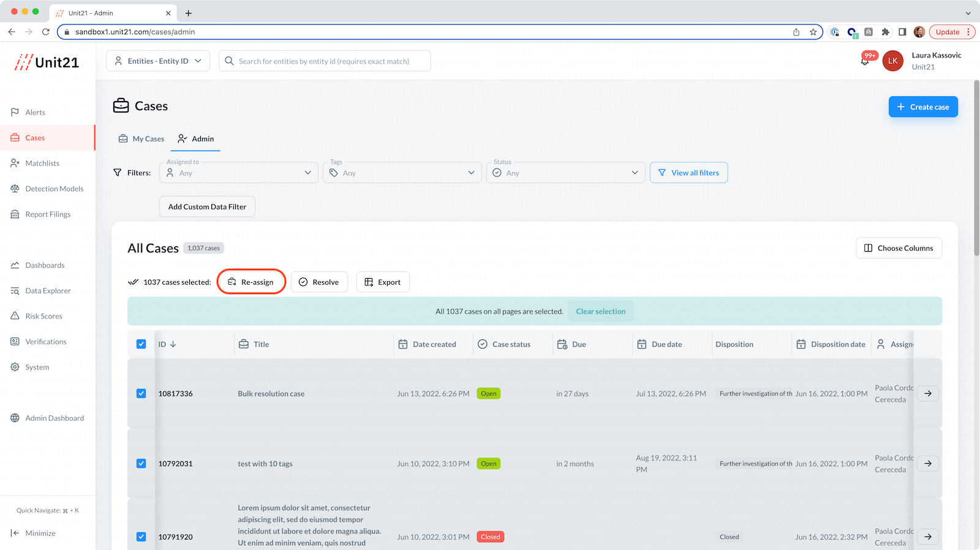Click the browser reload icon

pos(45,32)
